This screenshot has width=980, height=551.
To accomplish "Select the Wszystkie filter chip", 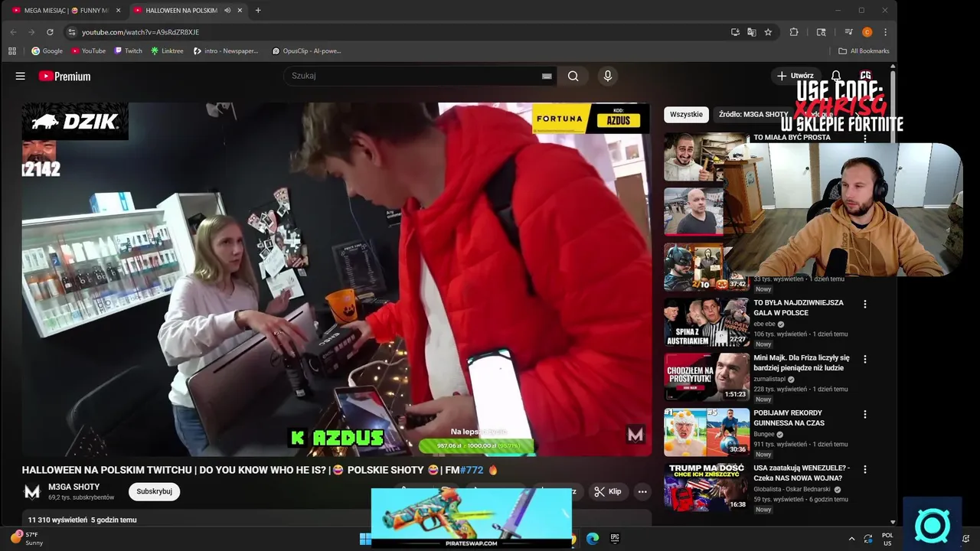I will click(x=686, y=114).
